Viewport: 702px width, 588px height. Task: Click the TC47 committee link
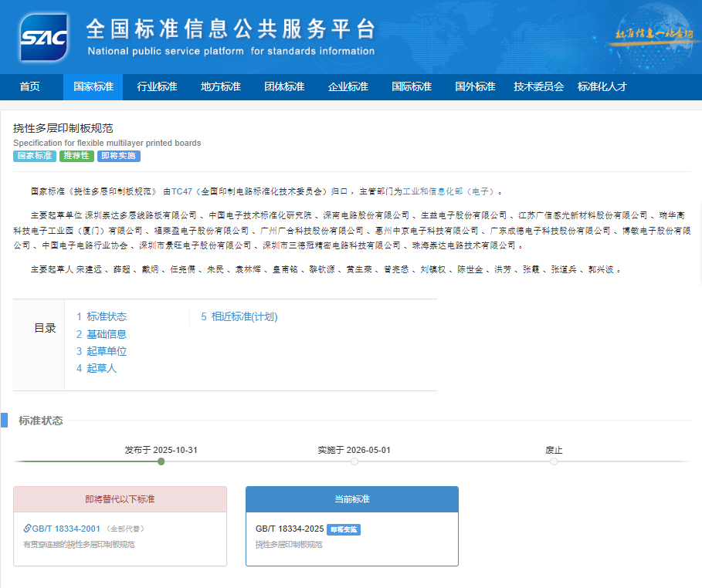point(181,191)
